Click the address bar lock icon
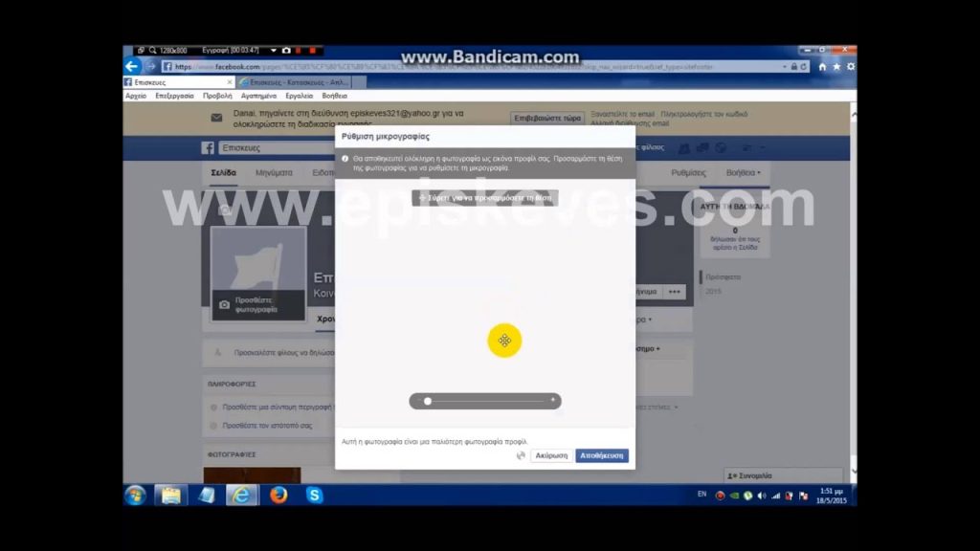This screenshot has width=980, height=551. [793, 67]
